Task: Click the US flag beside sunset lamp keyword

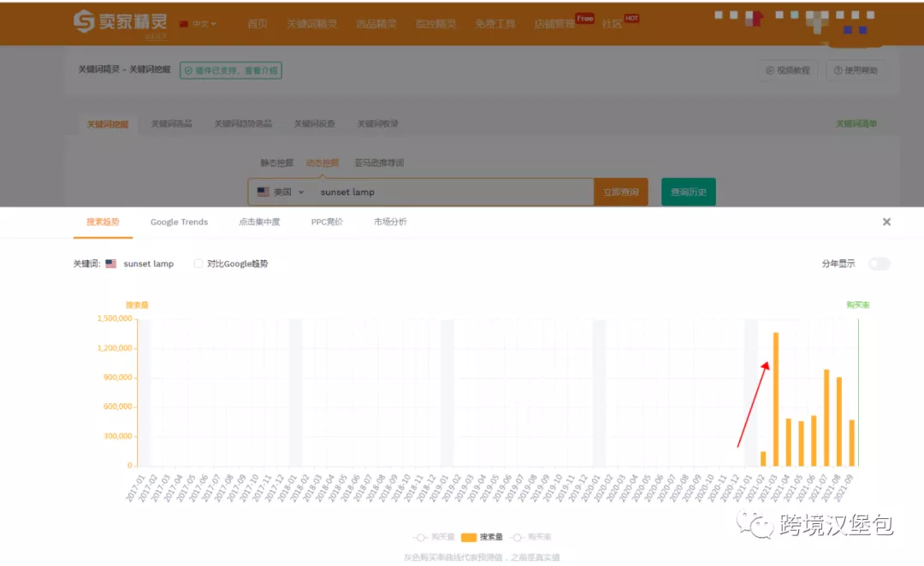Action: pyautogui.click(x=110, y=264)
